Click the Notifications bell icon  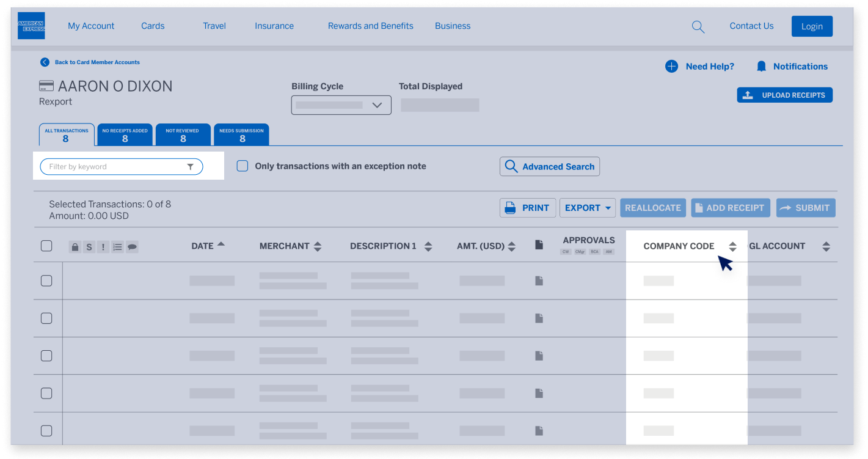(x=761, y=67)
